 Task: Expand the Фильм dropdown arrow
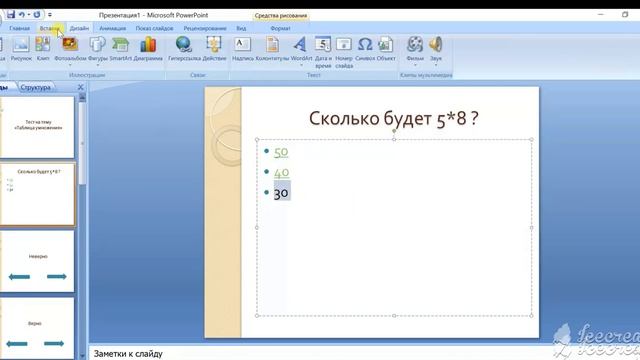(x=415, y=64)
